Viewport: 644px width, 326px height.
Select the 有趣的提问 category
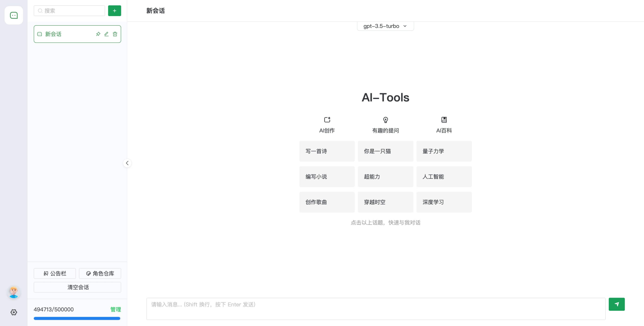pos(385,125)
